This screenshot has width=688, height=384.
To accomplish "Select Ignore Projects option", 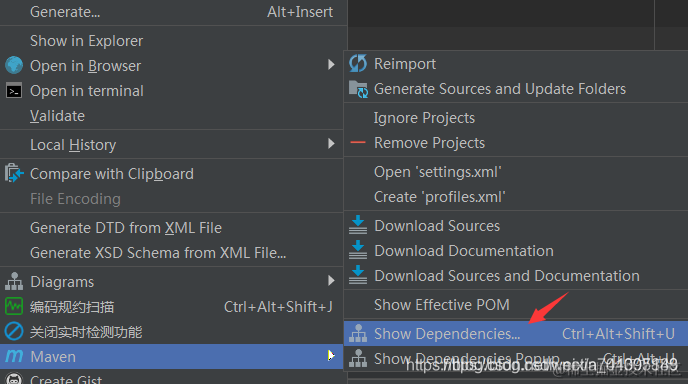I will (424, 118).
